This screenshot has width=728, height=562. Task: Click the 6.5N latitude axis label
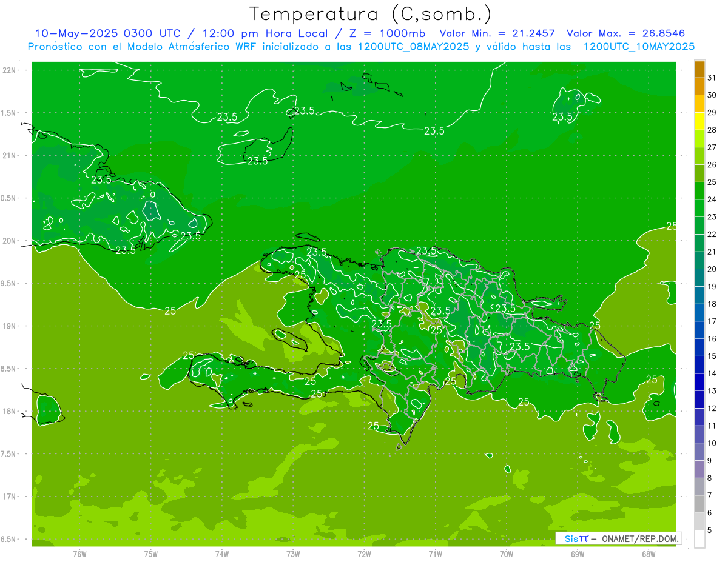(x=9, y=539)
